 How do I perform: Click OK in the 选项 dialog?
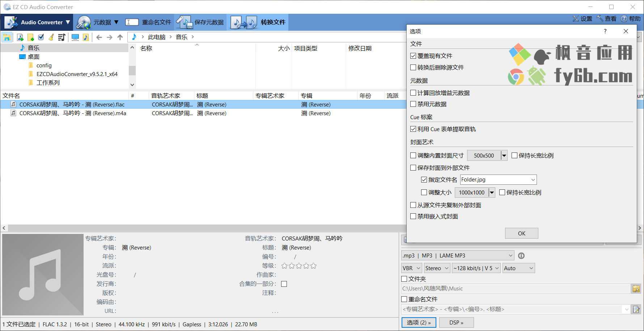click(521, 233)
